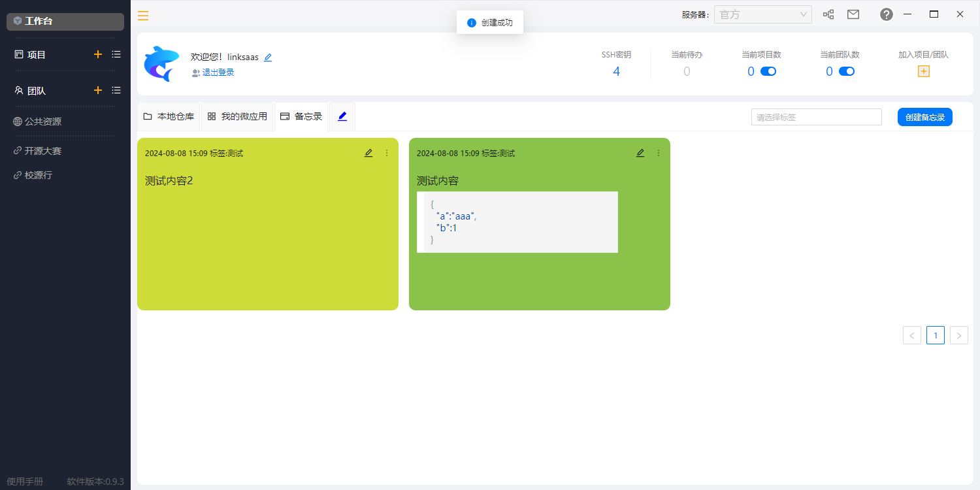Open the help question mark icon

[887, 14]
